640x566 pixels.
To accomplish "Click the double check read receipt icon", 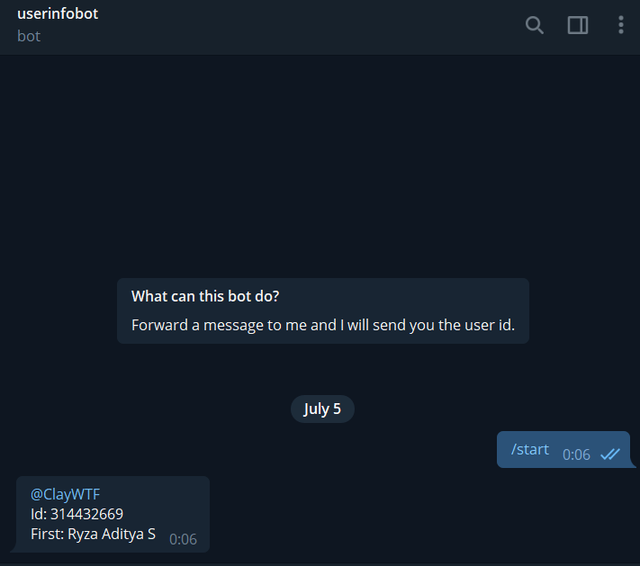I will click(x=610, y=454).
